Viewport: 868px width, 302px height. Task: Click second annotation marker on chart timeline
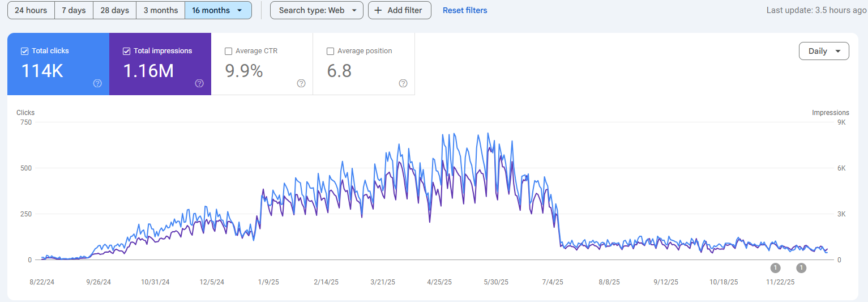[801, 268]
